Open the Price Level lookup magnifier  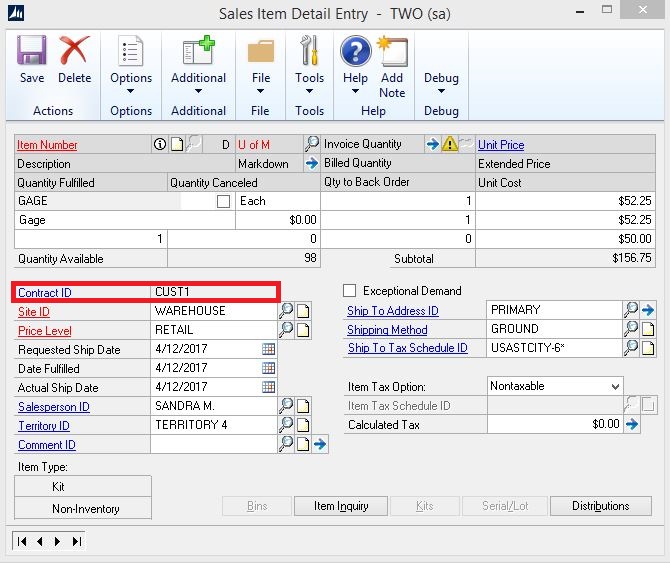(286, 329)
